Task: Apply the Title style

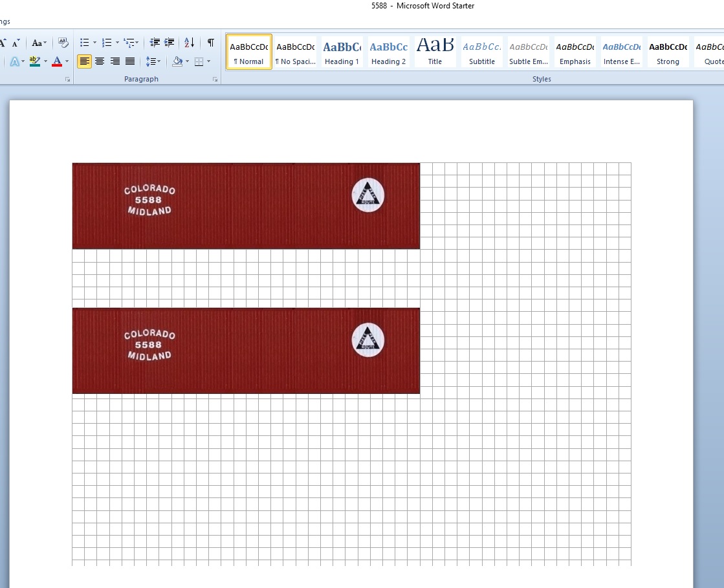Action: coord(435,52)
